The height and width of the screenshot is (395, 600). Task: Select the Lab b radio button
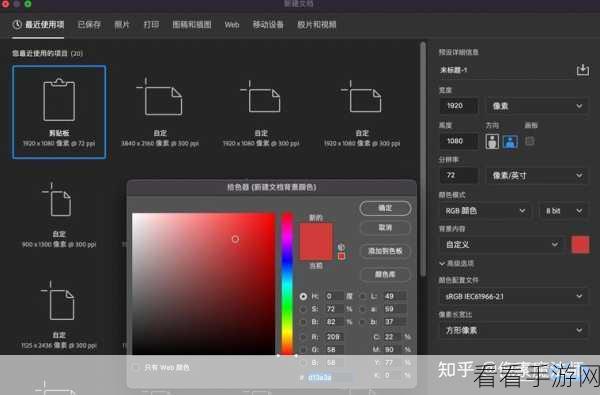362,322
